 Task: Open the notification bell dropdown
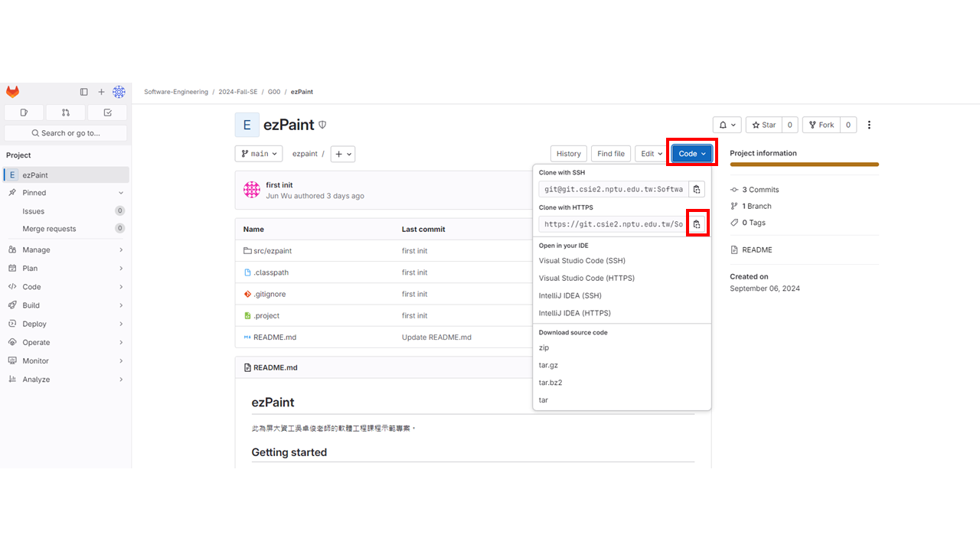pos(727,125)
